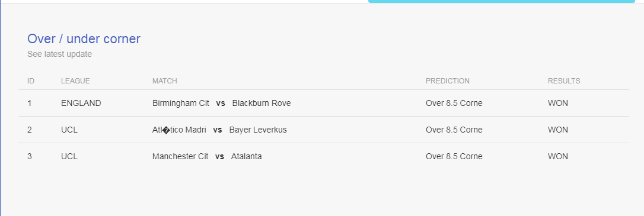
Task: Select the Birmingham Cit team name
Action: (x=181, y=104)
